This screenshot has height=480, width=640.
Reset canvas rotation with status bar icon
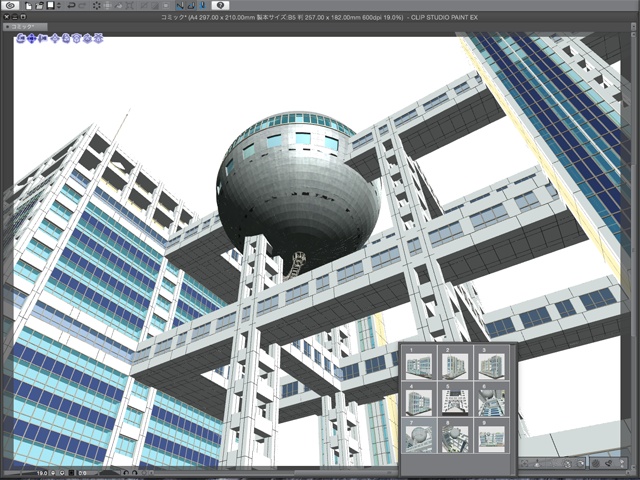click(144, 473)
